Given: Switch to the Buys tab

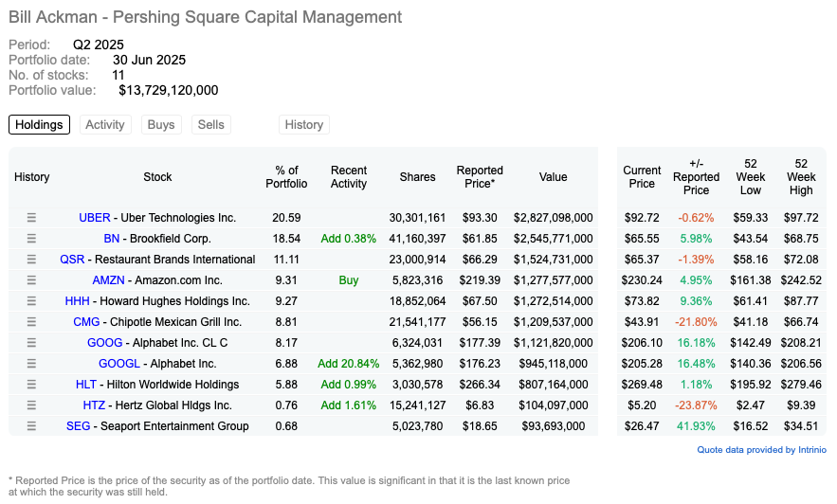Looking at the screenshot, I should 161,125.
